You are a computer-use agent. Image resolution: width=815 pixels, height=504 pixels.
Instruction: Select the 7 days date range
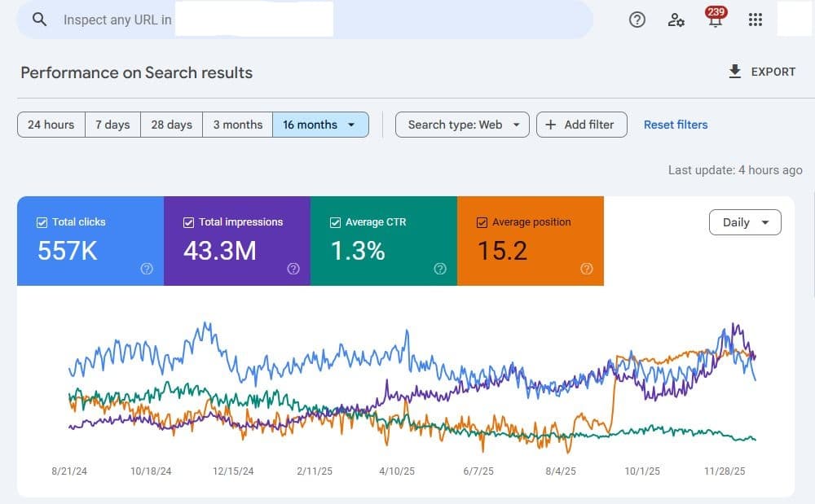(x=112, y=125)
